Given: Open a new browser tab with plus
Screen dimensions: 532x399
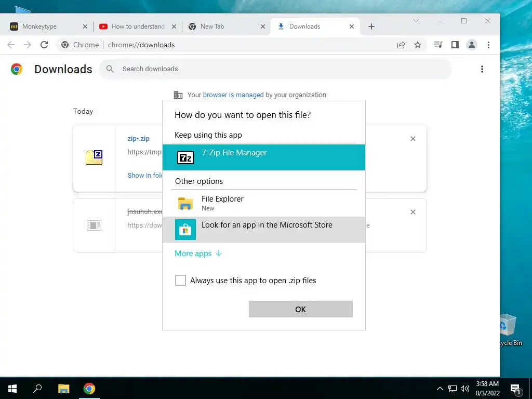Looking at the screenshot, I should tap(371, 26).
